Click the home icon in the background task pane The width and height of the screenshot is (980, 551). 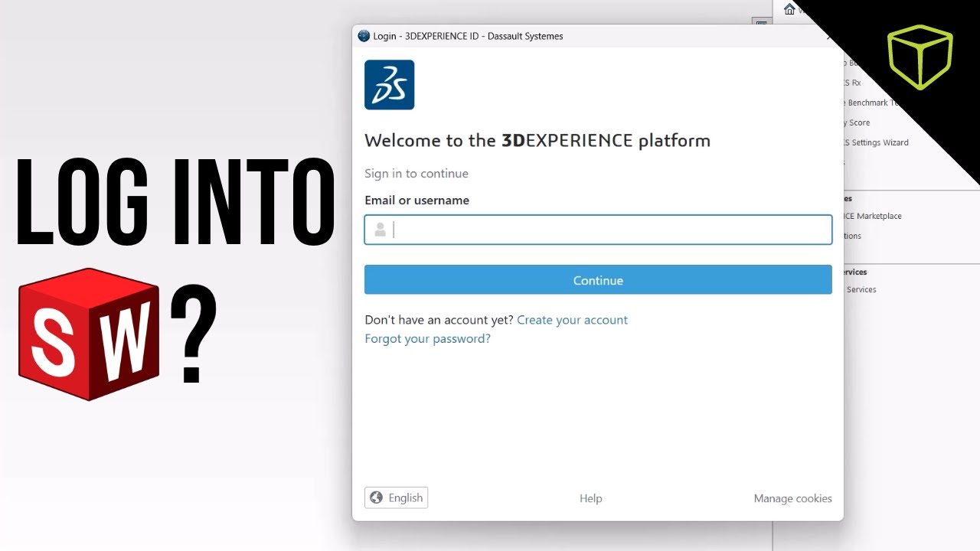coord(789,9)
